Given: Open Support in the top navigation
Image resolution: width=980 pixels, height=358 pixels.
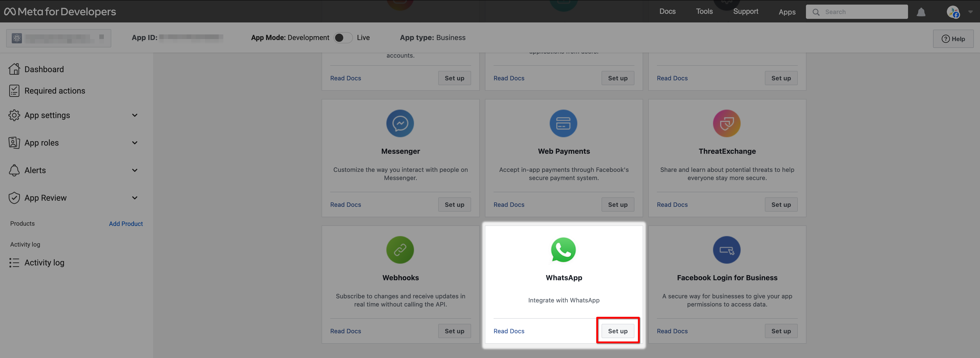Looking at the screenshot, I should pos(746,11).
